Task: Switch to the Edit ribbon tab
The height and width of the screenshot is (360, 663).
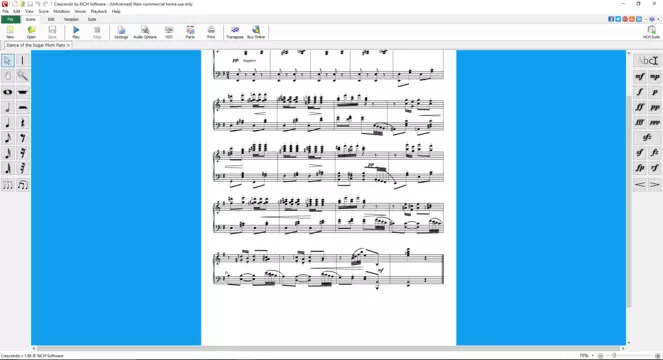Action: (x=51, y=19)
